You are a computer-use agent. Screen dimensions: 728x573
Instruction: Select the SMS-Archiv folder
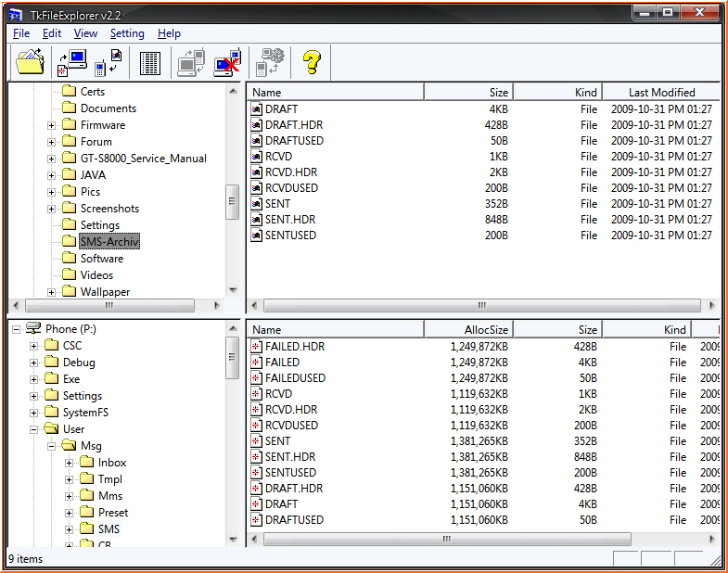click(109, 241)
